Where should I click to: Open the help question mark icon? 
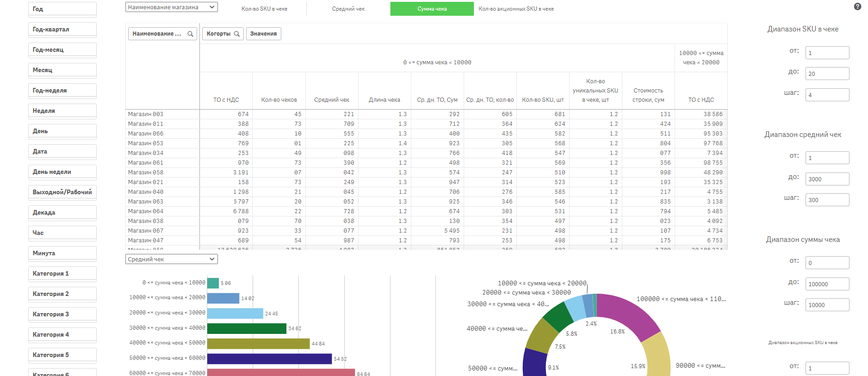coord(857,7)
